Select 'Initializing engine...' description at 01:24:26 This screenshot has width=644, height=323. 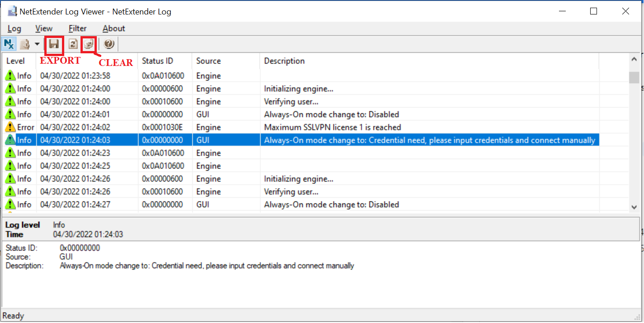(299, 179)
